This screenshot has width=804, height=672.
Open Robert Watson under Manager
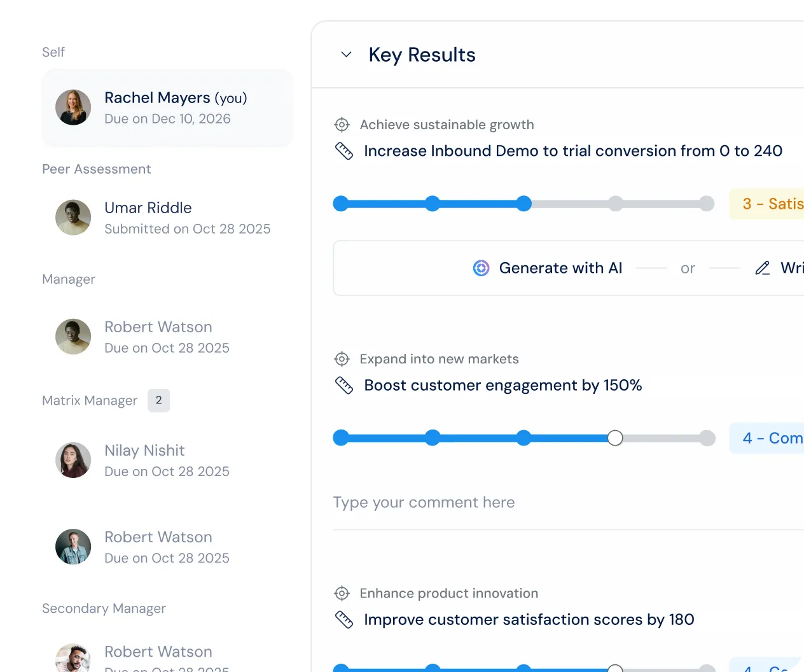167,337
